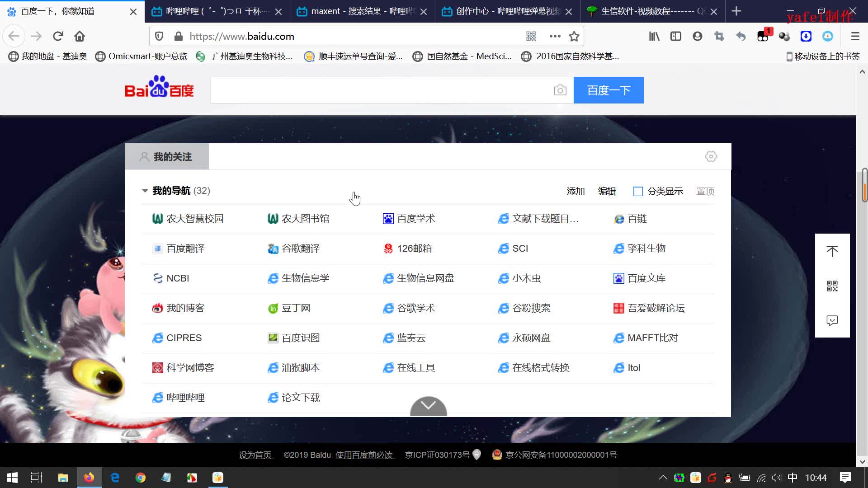This screenshot has height=488, width=868.
Task: Open the 哔哩哔哩 navigation shortcut
Action: click(185, 398)
